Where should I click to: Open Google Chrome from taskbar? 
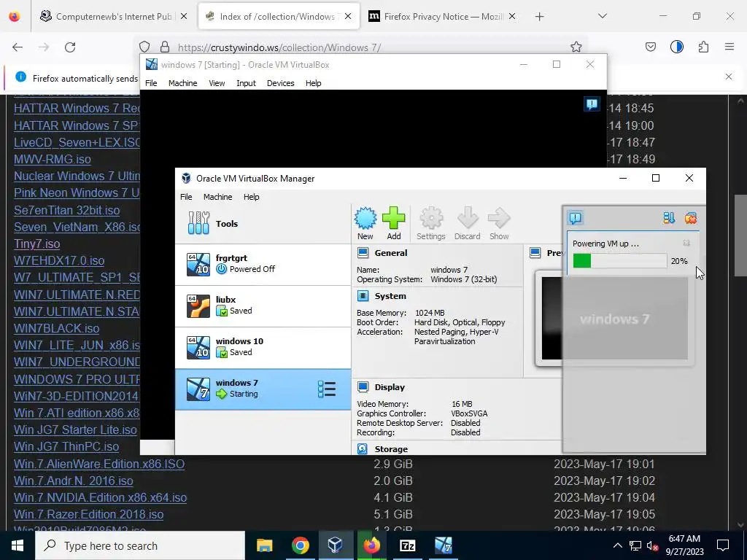(300, 545)
